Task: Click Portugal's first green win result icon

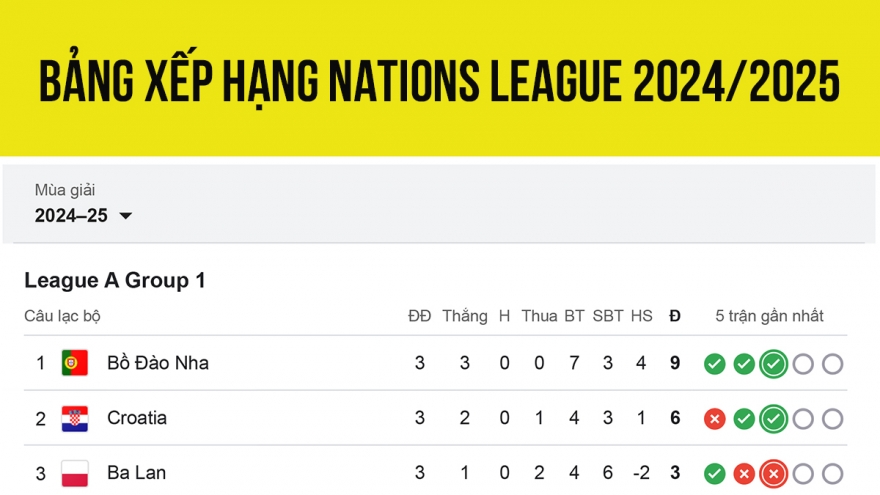Action: (x=714, y=364)
